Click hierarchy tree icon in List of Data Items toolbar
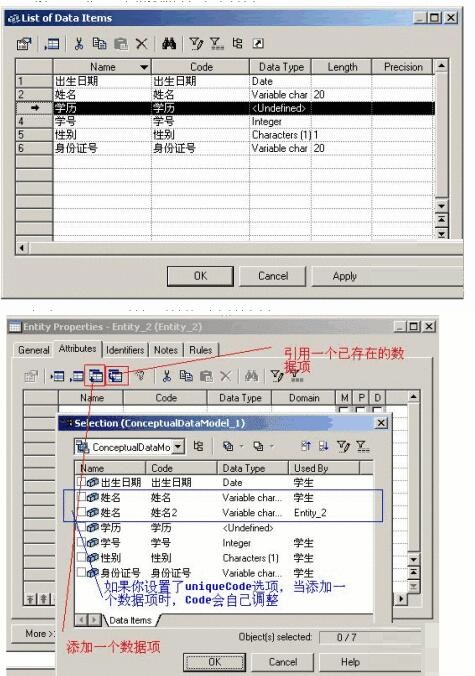 click(237, 44)
